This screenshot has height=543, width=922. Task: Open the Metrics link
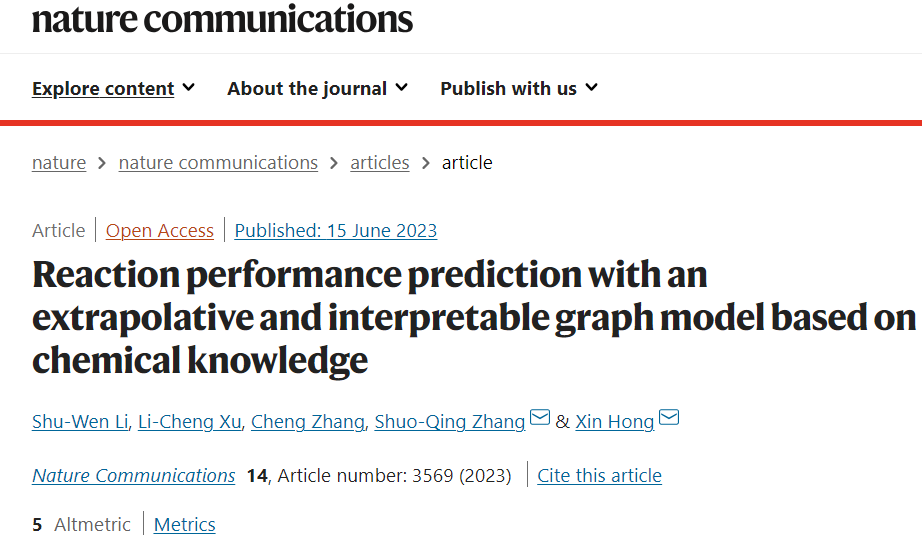tap(185, 524)
